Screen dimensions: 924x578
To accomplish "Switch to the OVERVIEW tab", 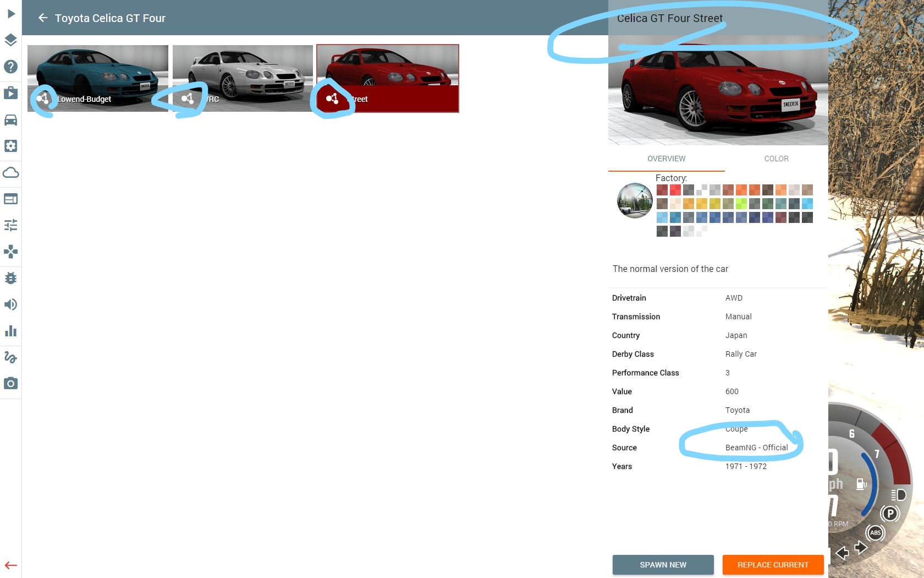I will pyautogui.click(x=666, y=159).
